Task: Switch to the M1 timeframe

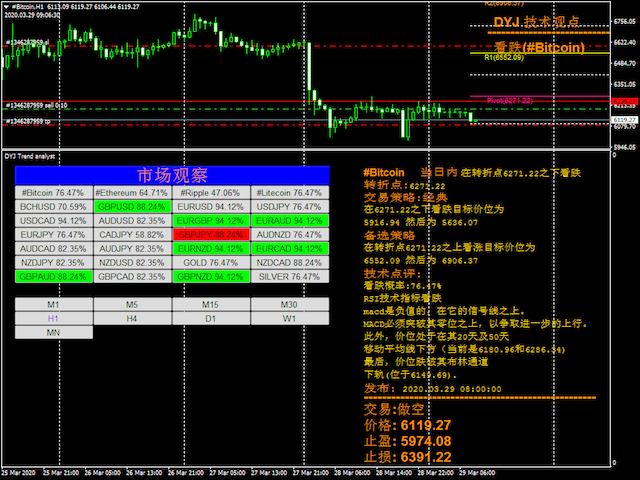Action: 54,304
